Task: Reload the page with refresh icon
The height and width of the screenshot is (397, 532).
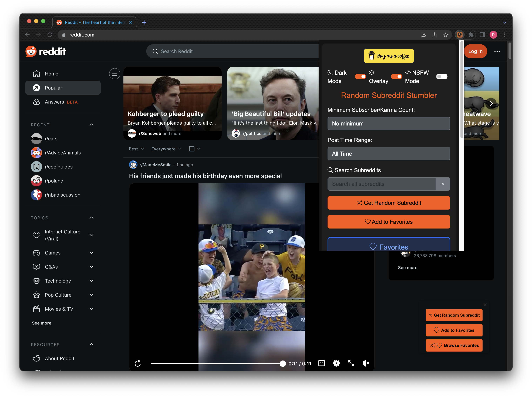Action: tap(50, 35)
